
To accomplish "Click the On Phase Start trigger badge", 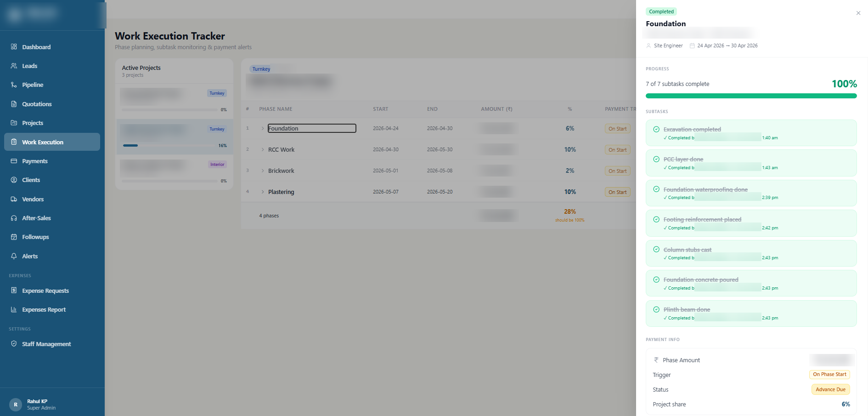I will [829, 374].
